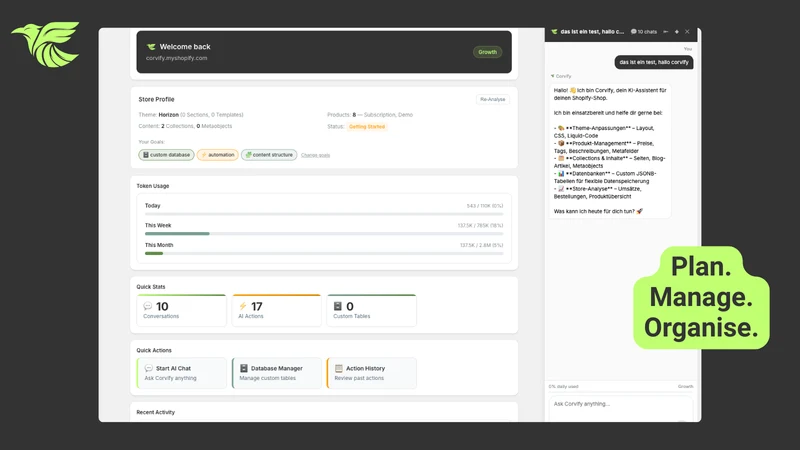Screen dimensions: 800x450
Task: Click the corvify.myshopify.com store address
Action: pos(177,58)
